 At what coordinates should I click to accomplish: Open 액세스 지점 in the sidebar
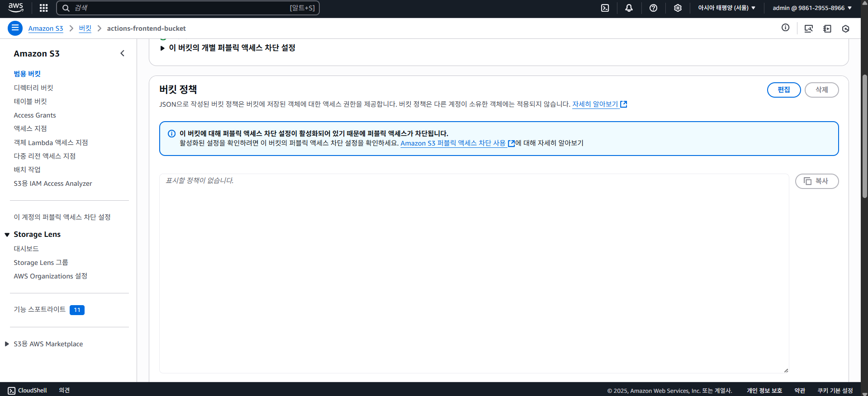point(30,129)
